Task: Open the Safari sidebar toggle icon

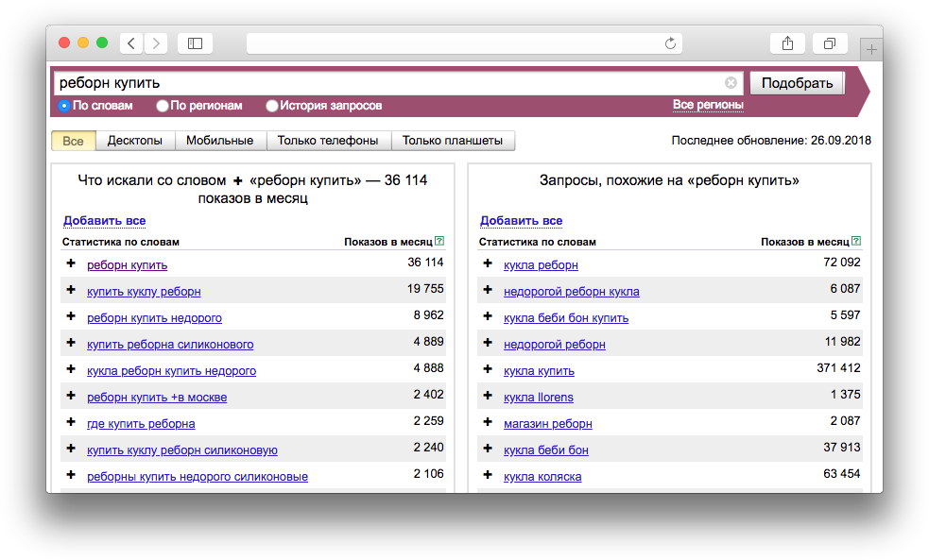Action: pos(195,43)
